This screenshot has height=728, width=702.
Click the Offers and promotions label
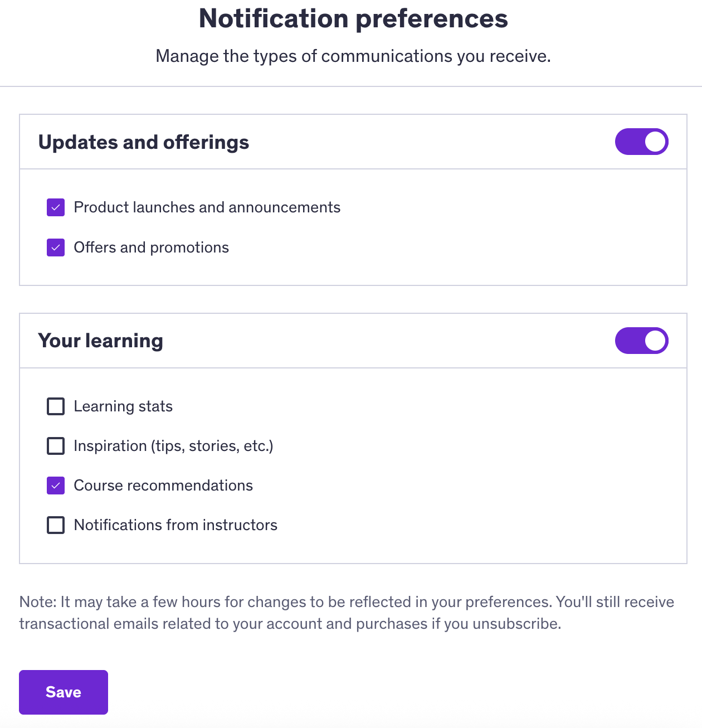(x=152, y=247)
